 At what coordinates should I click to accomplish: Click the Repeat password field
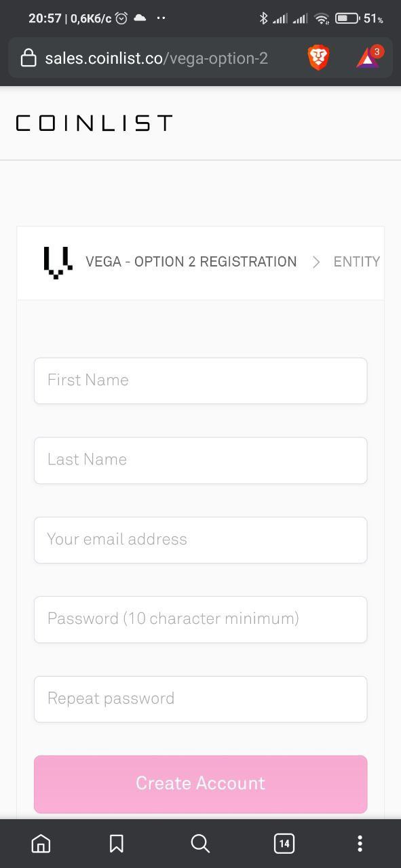click(x=201, y=699)
